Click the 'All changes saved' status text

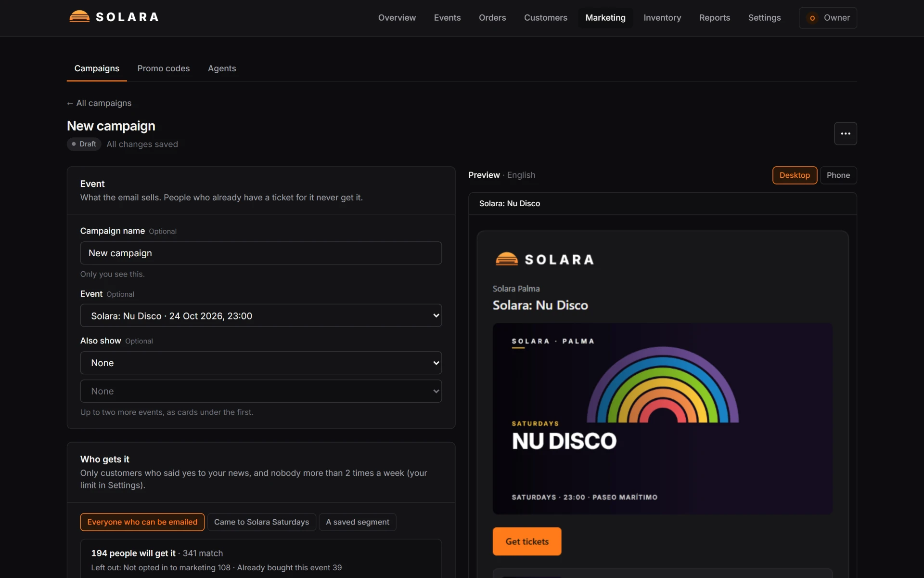coord(142,144)
